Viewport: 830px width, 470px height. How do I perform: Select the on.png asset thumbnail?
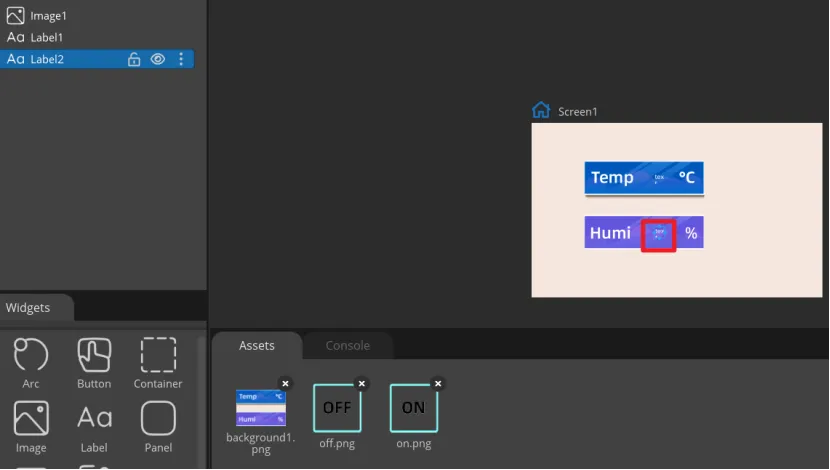[414, 408]
